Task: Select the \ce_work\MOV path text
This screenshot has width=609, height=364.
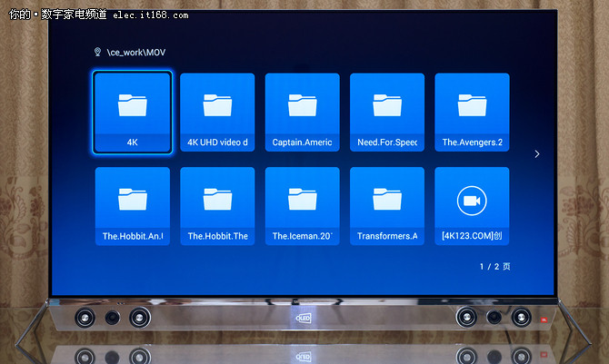Action: coord(137,53)
